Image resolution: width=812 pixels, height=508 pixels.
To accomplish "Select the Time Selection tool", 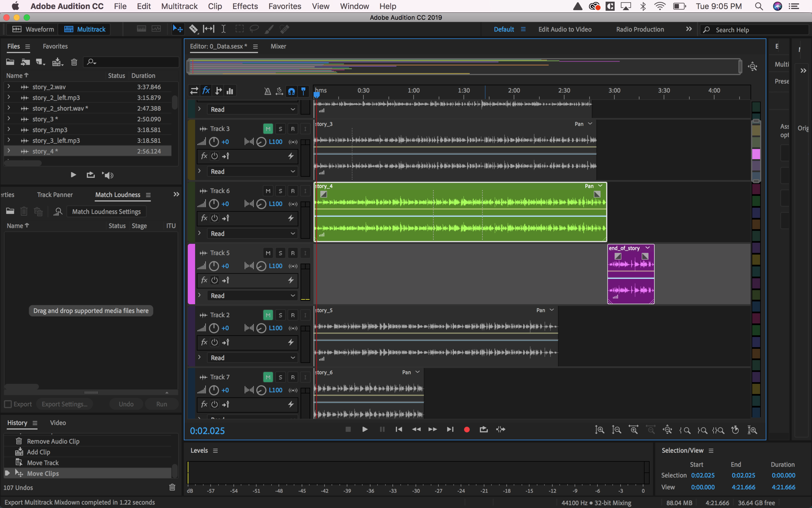I will point(223,29).
